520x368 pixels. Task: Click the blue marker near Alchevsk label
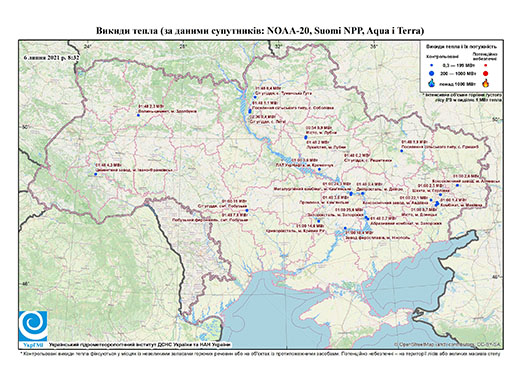tap(457, 185)
